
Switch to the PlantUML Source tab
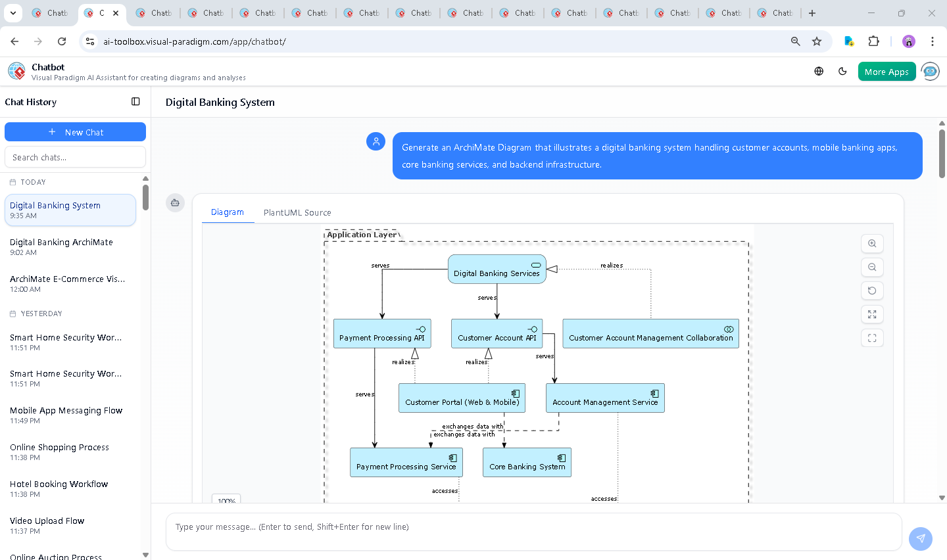297,212
